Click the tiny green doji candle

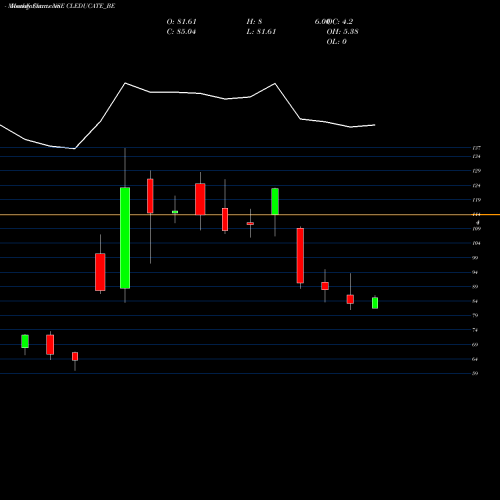[175, 212]
